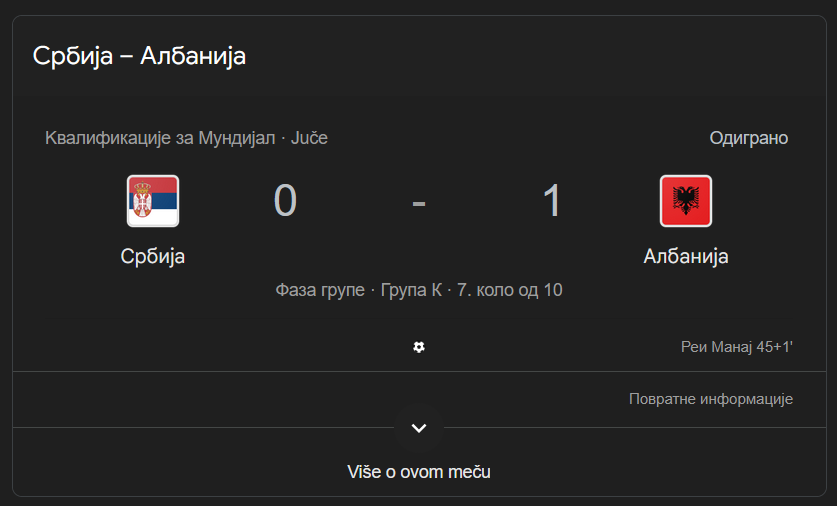The height and width of the screenshot is (506, 837).
Task: Click Serbia's score of 0
Action: pos(285,201)
